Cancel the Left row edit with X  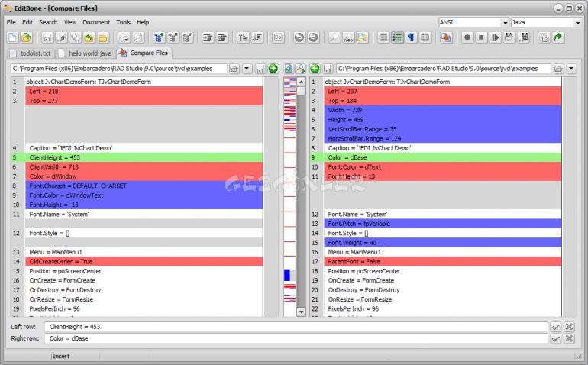[x=569, y=327]
